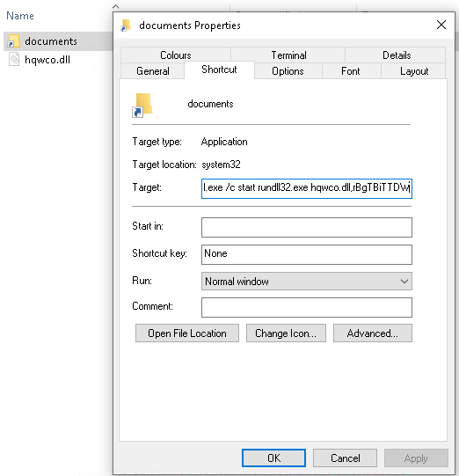459x476 pixels.
Task: Confirm the dialog with OK
Action: tap(273, 458)
